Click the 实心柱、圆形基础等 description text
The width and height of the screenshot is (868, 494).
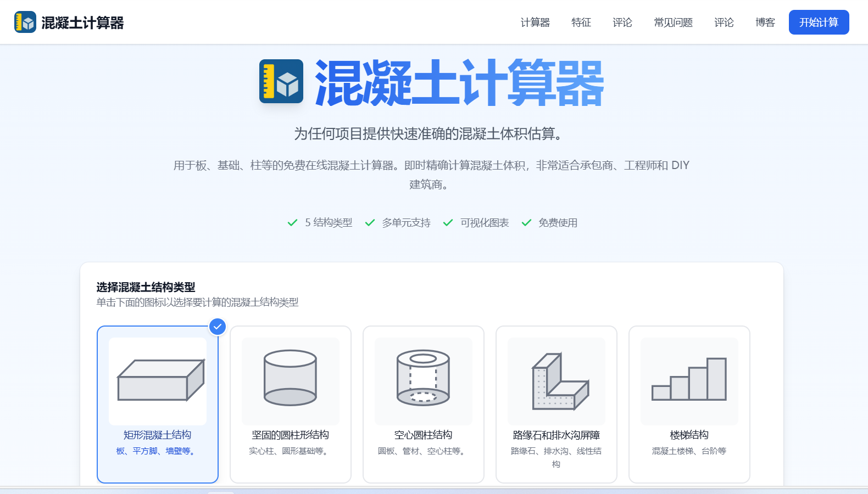290,451
